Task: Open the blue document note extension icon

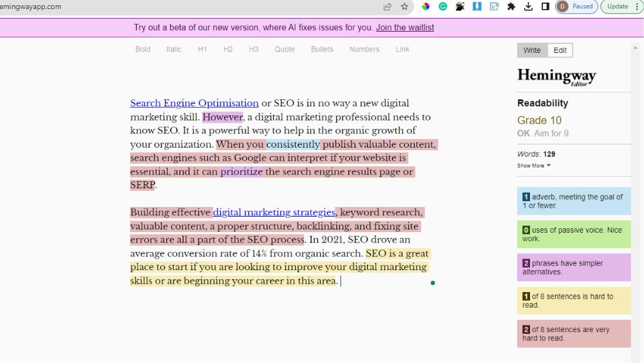Action: (494, 6)
